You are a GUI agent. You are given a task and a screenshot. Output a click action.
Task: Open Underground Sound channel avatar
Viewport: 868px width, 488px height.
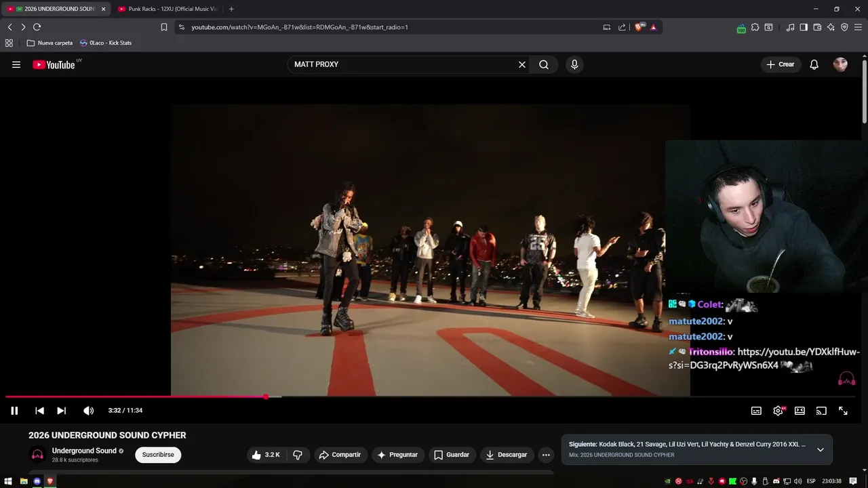pyautogui.click(x=37, y=455)
